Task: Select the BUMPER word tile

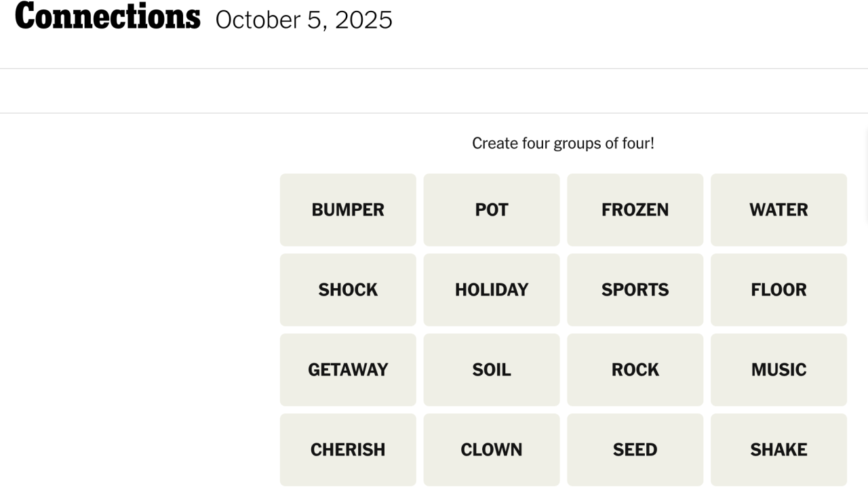Action: [348, 209]
